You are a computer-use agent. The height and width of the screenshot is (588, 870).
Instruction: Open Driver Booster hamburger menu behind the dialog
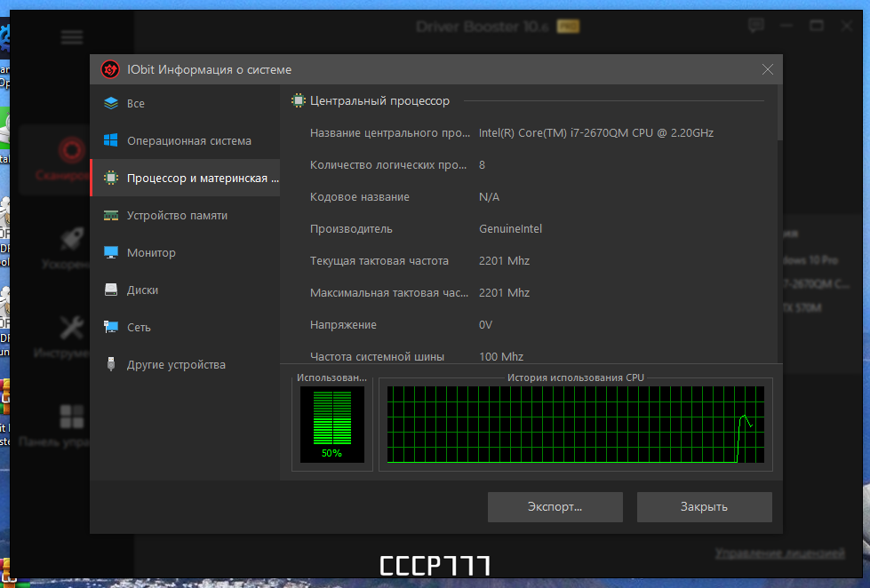tap(72, 37)
